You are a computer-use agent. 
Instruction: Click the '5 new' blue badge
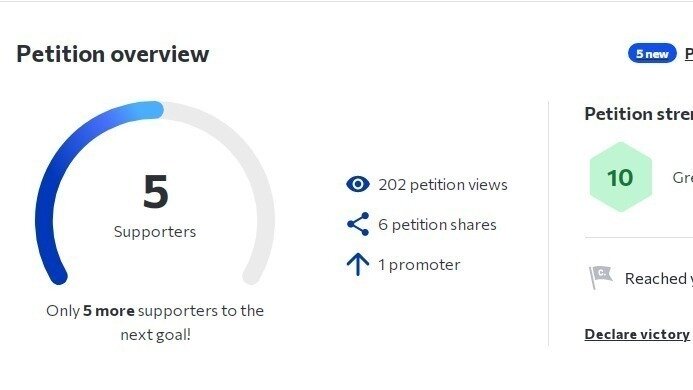(x=652, y=54)
